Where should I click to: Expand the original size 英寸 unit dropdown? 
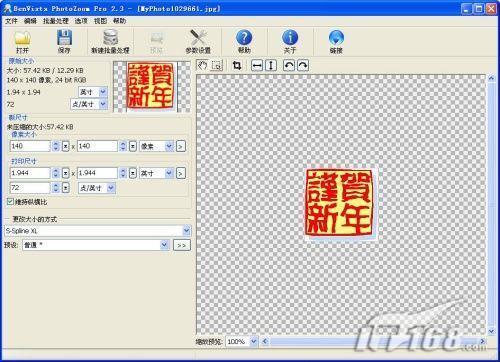coord(103,92)
